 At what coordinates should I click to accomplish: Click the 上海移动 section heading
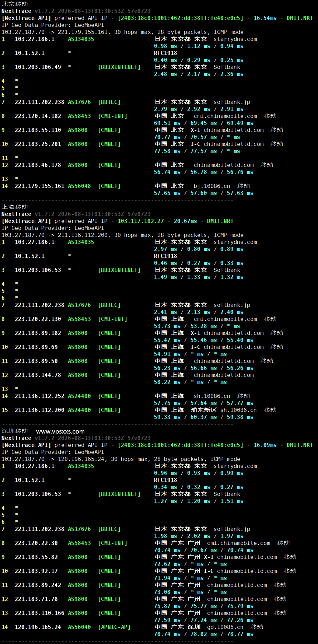tap(15, 207)
